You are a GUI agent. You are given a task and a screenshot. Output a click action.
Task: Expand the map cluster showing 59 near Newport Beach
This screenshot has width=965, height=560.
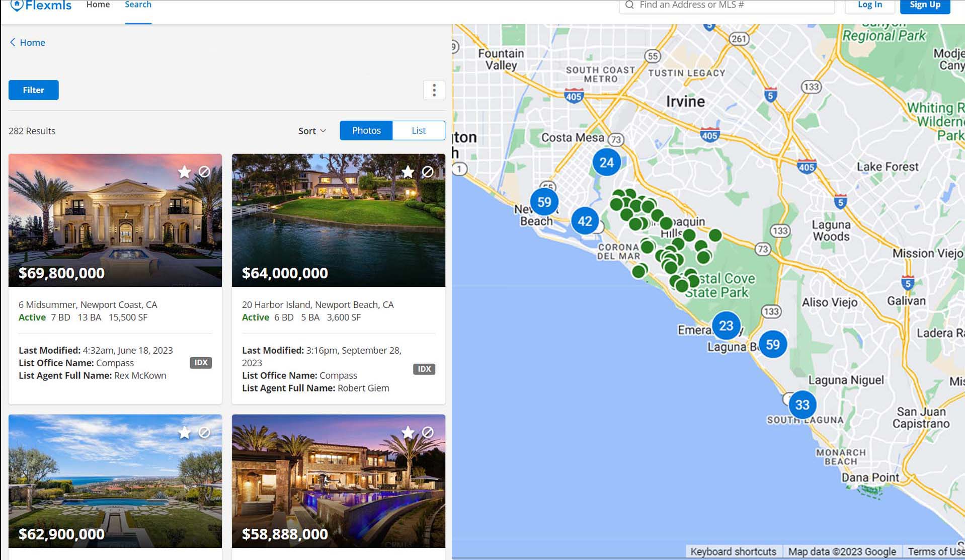[544, 202]
